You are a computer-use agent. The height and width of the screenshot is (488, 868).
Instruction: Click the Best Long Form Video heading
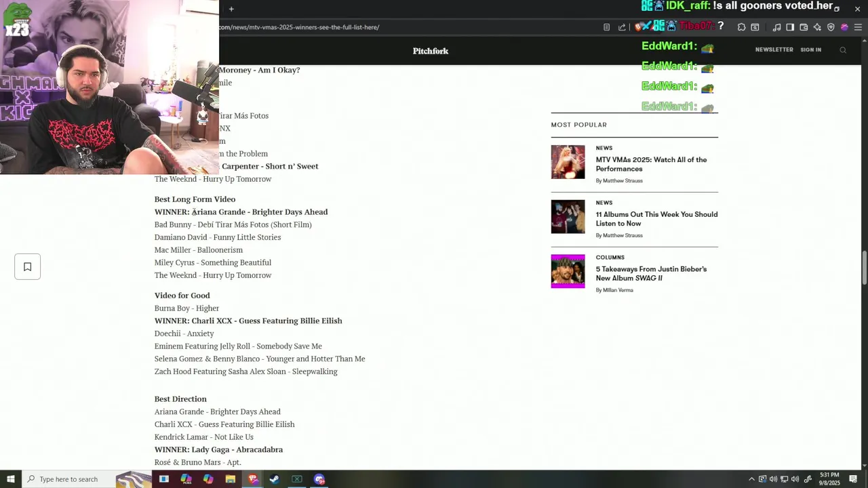(195, 199)
